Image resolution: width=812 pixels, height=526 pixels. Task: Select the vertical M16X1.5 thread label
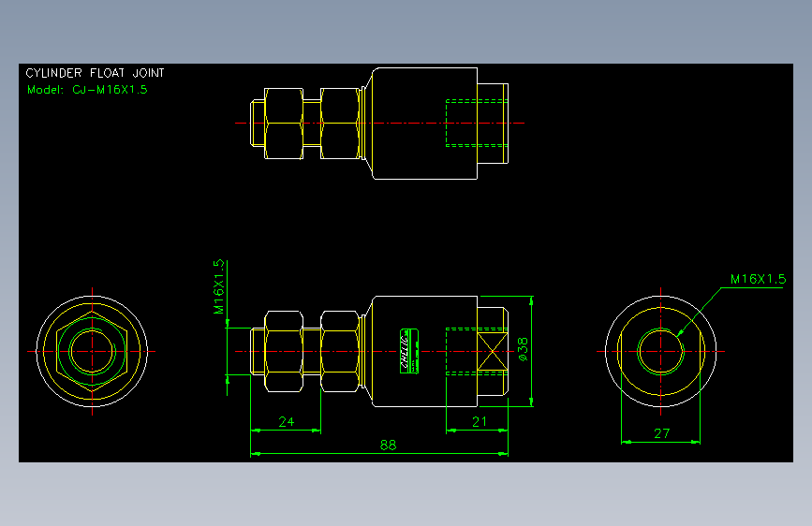coord(218,286)
